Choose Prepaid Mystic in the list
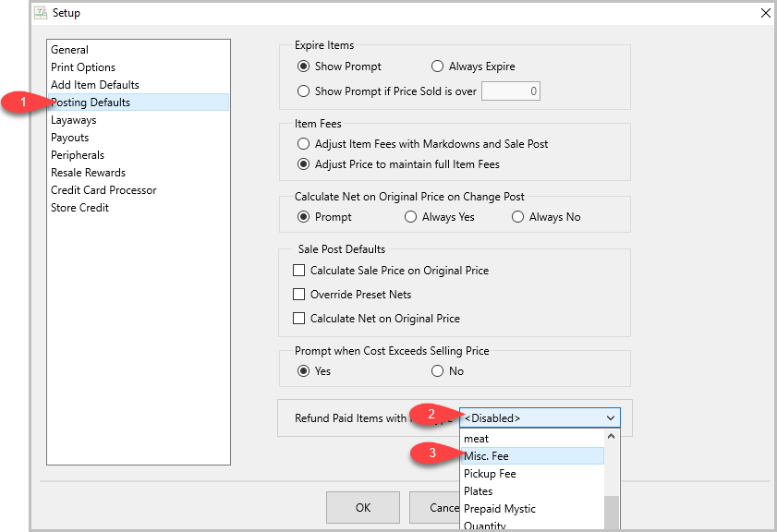Screen dimensions: 777x532 tap(532, 509)
